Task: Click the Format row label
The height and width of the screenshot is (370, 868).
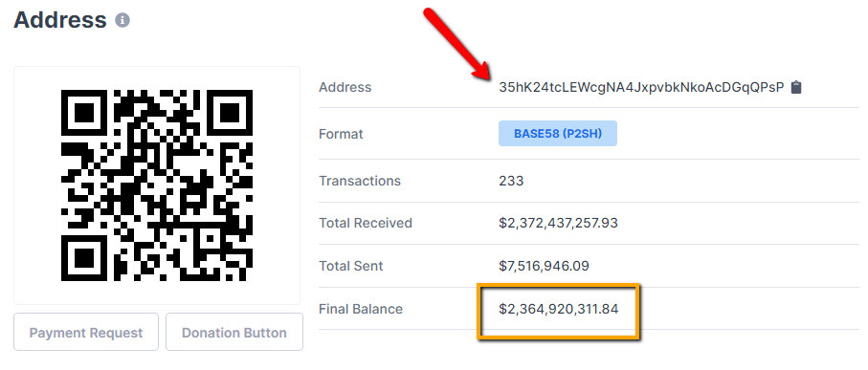Action: pos(341,134)
